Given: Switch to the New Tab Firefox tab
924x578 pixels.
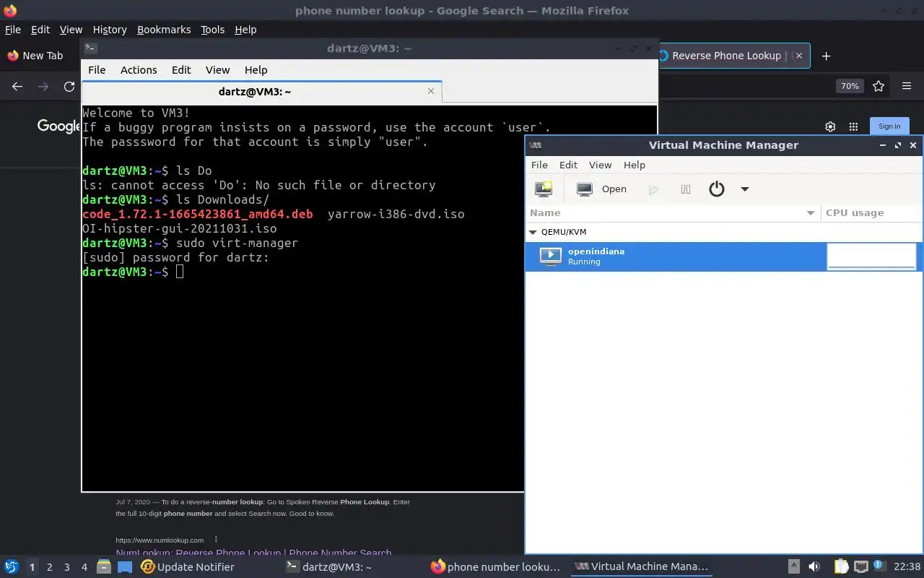Looking at the screenshot, I should pyautogui.click(x=41, y=56).
